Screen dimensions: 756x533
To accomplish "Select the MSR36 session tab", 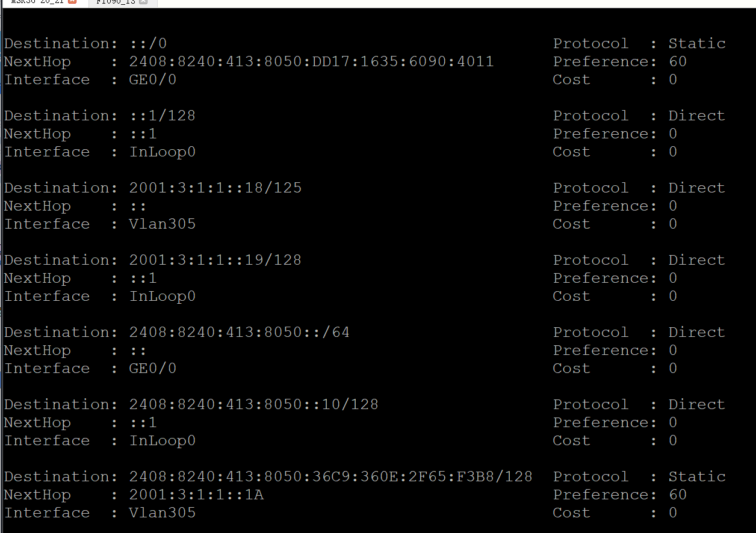I will click(x=36, y=2).
